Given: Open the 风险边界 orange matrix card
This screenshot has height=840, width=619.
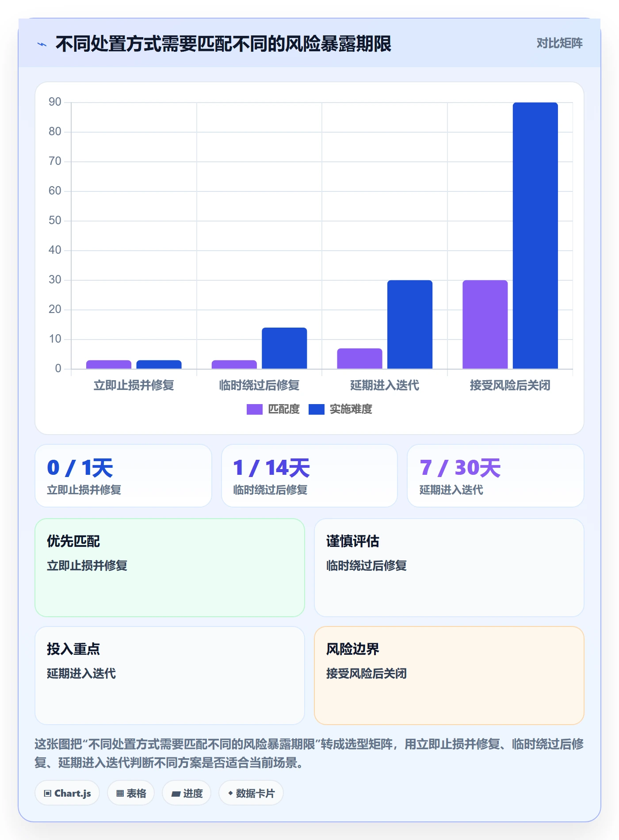Looking at the screenshot, I should pos(449,676).
